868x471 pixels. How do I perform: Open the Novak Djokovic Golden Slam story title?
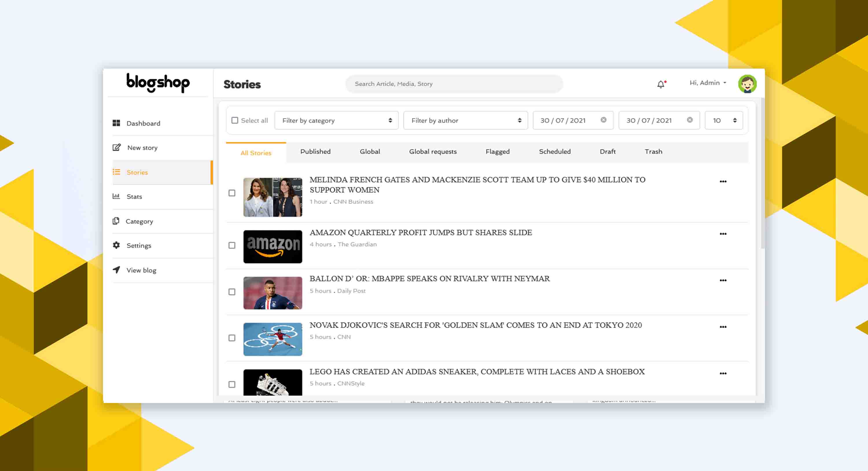pyautogui.click(x=476, y=325)
